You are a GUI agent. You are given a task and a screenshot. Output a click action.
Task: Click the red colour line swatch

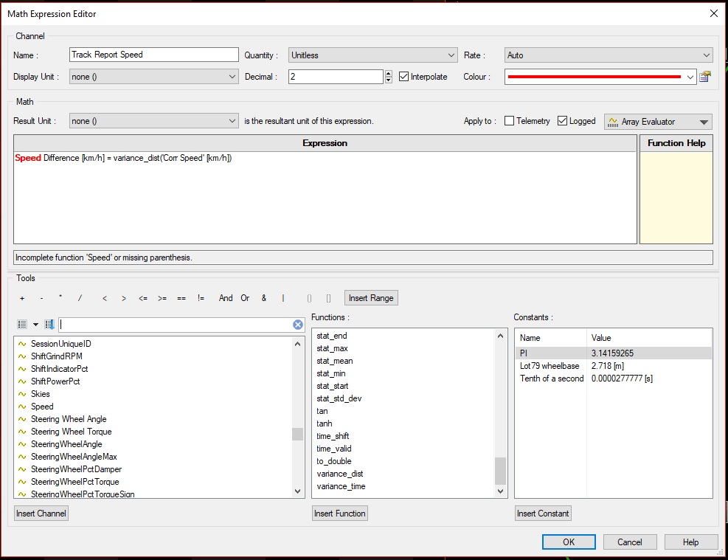pyautogui.click(x=594, y=77)
